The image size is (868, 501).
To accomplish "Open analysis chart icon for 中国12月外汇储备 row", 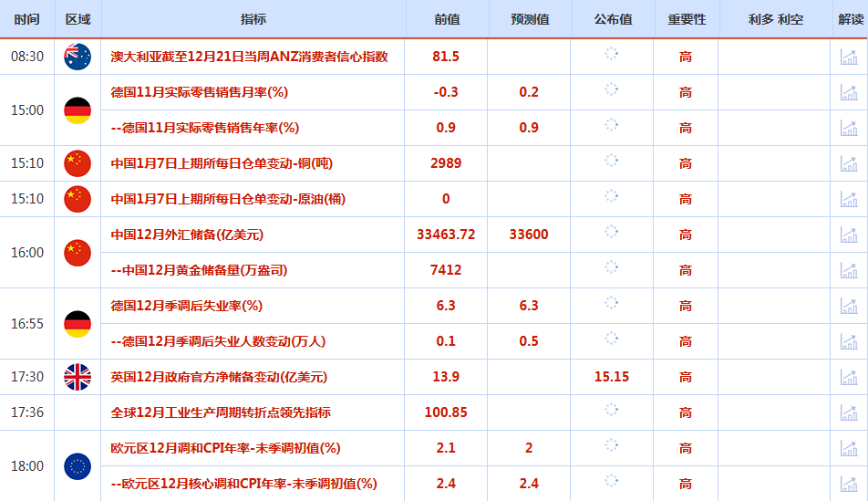I will pos(849,235).
